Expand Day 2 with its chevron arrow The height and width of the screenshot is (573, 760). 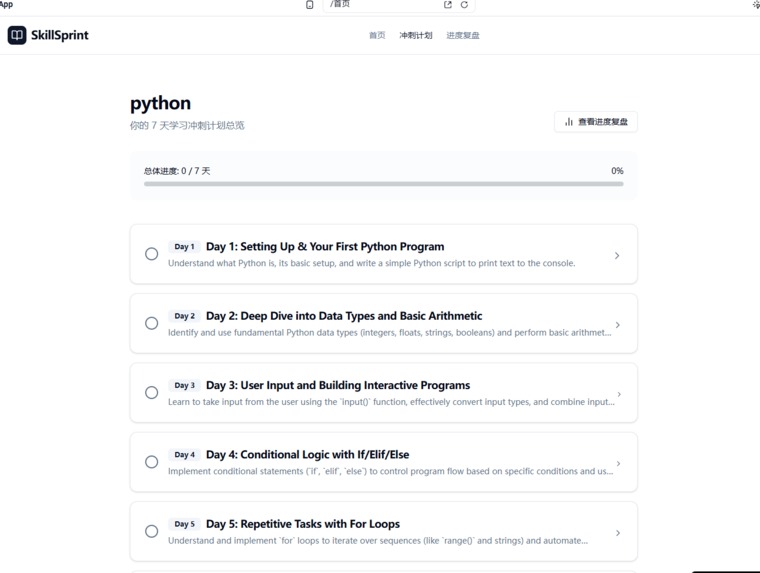coord(618,325)
